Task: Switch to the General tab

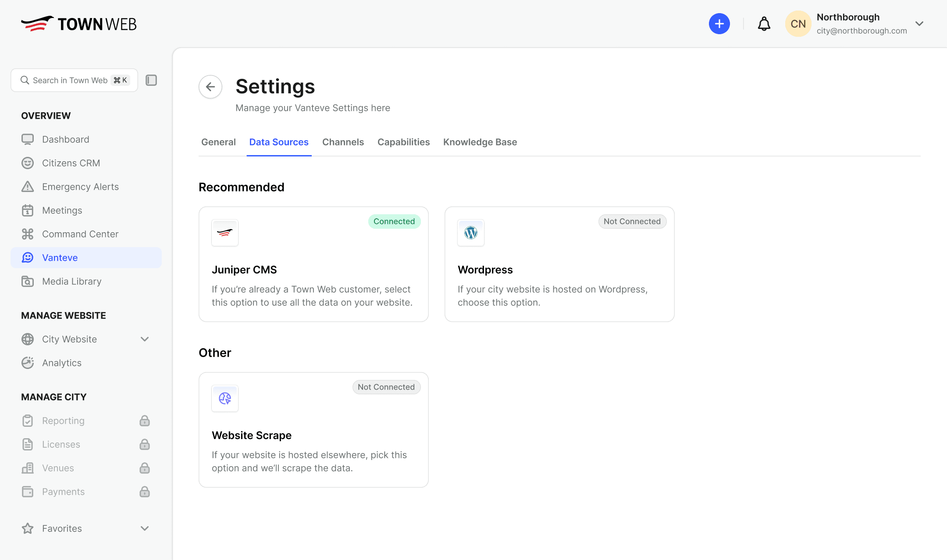Action: (x=218, y=142)
